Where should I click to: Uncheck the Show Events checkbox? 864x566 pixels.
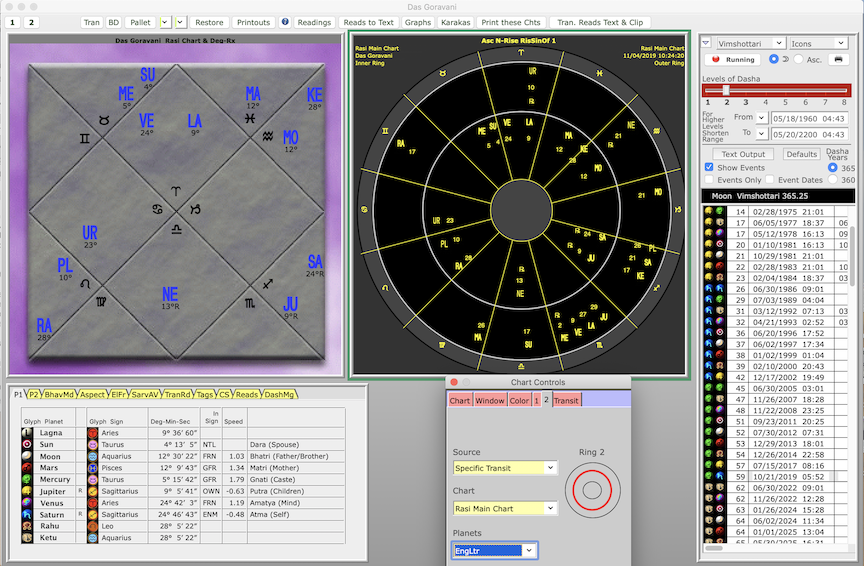(709, 167)
